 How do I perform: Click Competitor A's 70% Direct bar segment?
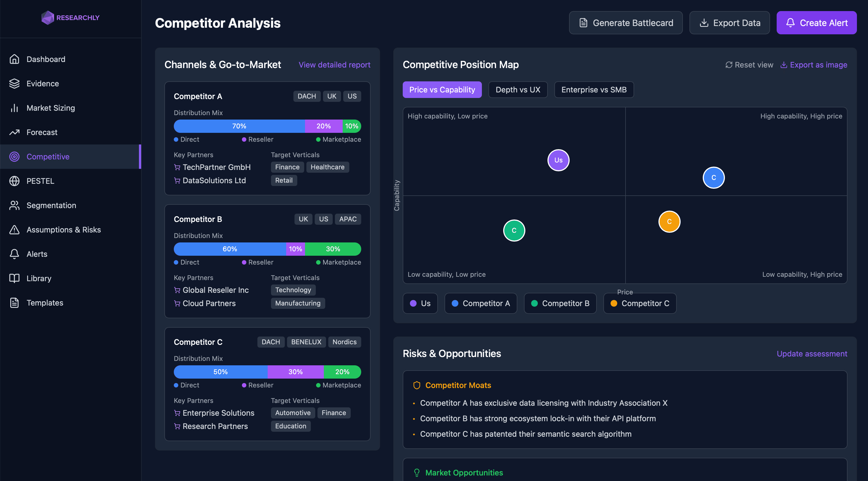coord(239,126)
